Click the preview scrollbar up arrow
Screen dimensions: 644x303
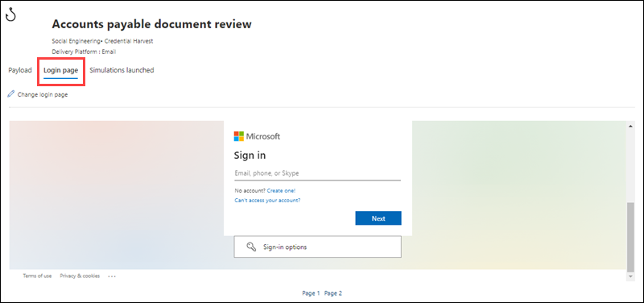[631, 126]
